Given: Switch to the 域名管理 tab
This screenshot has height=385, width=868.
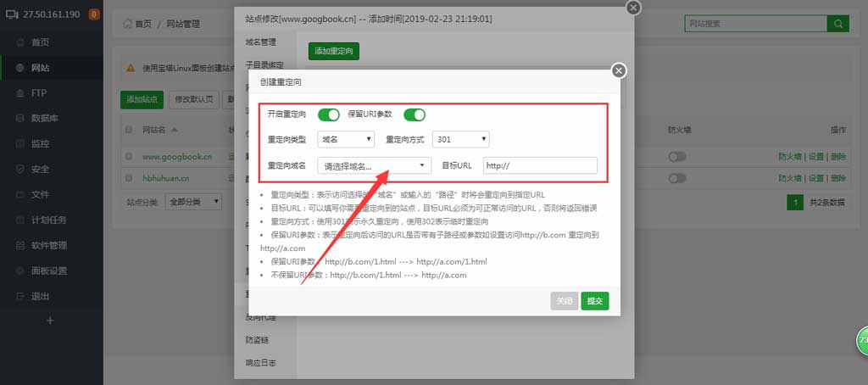Looking at the screenshot, I should 261,42.
